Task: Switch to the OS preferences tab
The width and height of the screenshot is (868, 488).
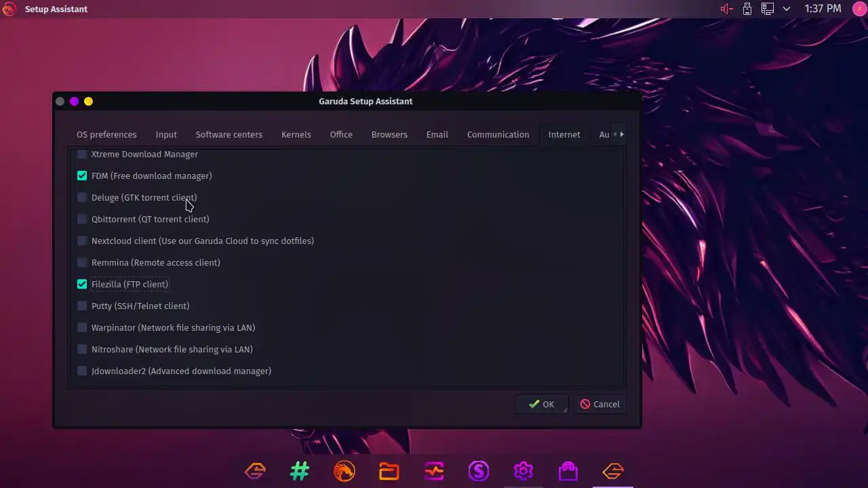Action: [106, 134]
